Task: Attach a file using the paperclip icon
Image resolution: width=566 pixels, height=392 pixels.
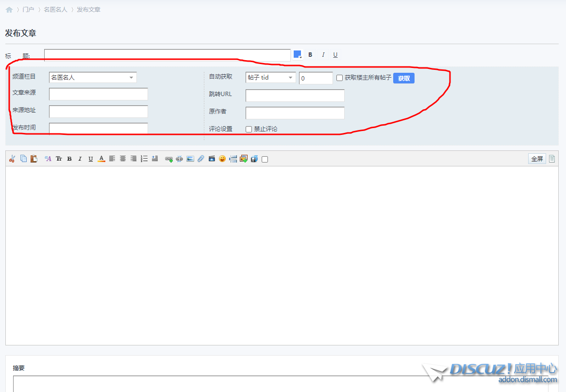Action: 200,159
